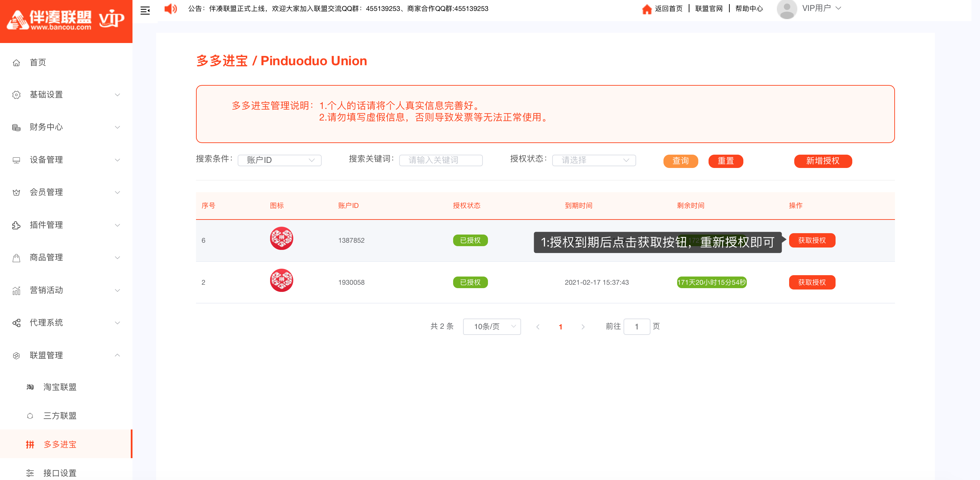The width and height of the screenshot is (980, 480).
Task: Click the announcement speaker icon
Action: point(170,9)
